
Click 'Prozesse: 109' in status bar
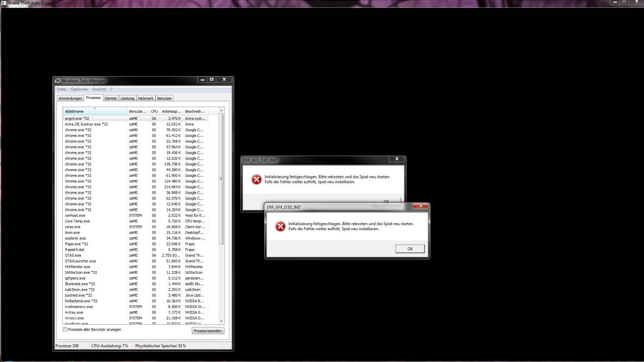pyautogui.click(x=67, y=346)
